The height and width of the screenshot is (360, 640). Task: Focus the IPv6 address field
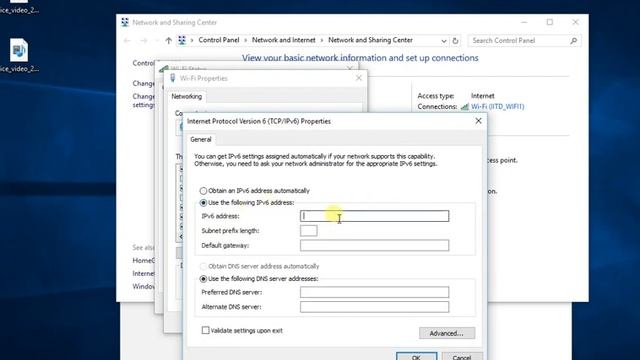[374, 216]
